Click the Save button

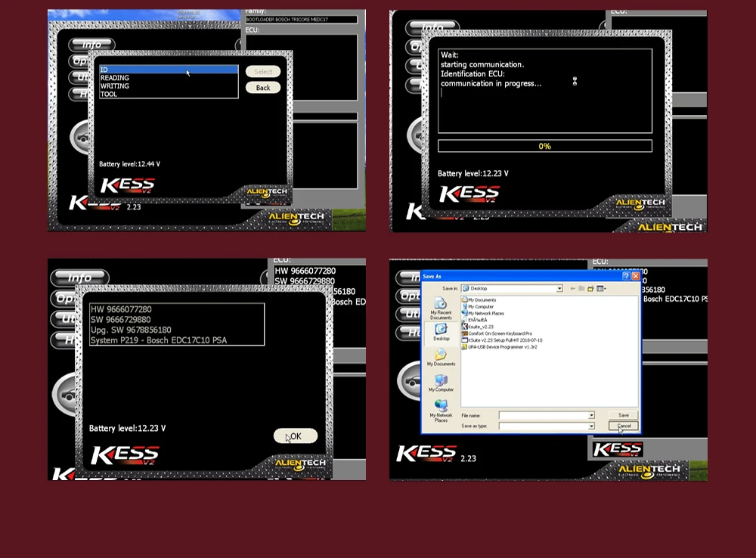coord(624,415)
